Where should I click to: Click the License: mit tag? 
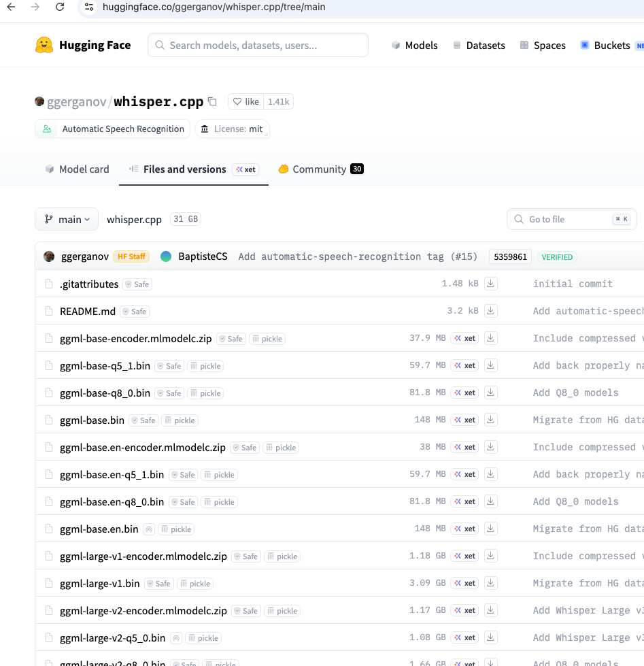tap(232, 129)
